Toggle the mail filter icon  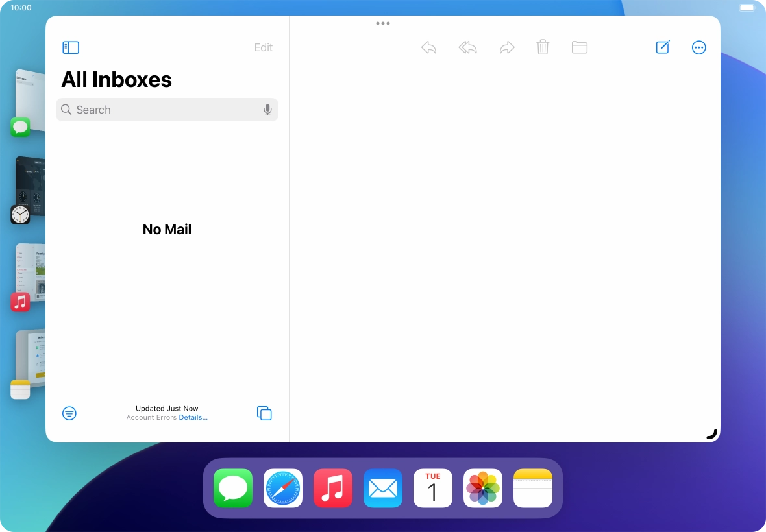tap(69, 413)
